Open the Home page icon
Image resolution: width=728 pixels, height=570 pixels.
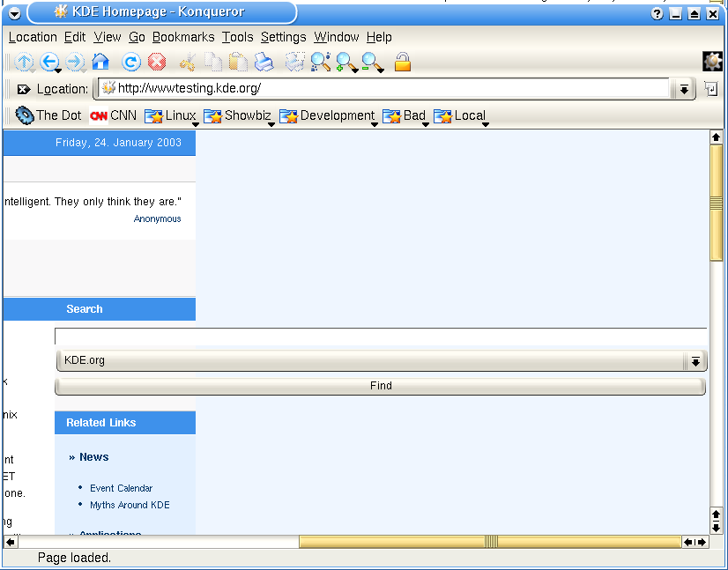(x=100, y=62)
